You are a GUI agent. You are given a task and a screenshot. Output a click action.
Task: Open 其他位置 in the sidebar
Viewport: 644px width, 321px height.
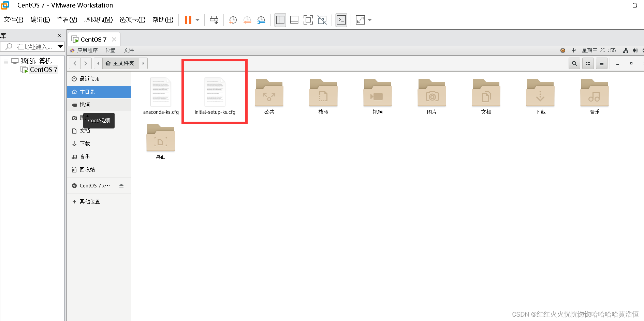click(x=99, y=202)
